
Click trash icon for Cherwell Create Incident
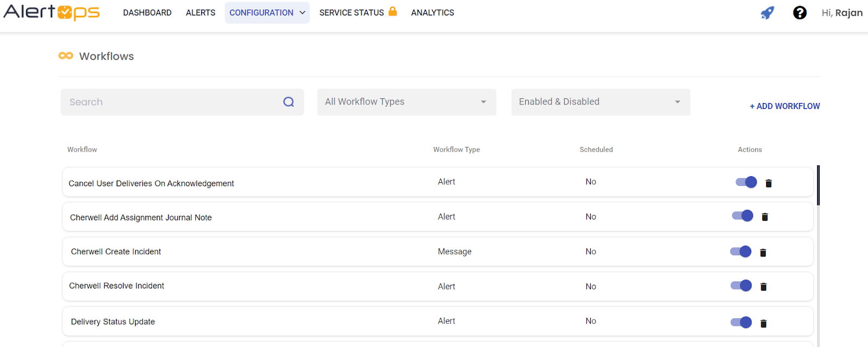click(763, 253)
